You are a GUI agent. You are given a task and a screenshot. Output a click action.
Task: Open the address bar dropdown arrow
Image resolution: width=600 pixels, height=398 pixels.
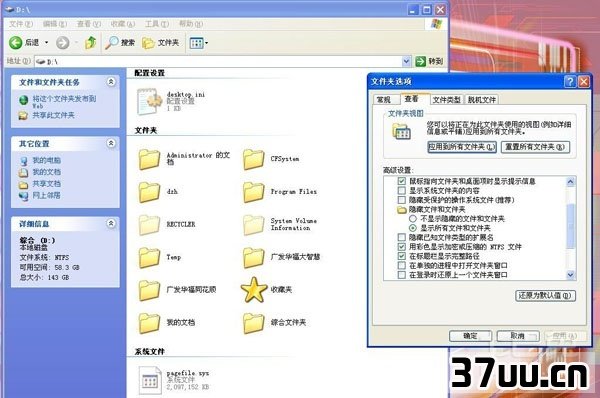tap(406, 61)
